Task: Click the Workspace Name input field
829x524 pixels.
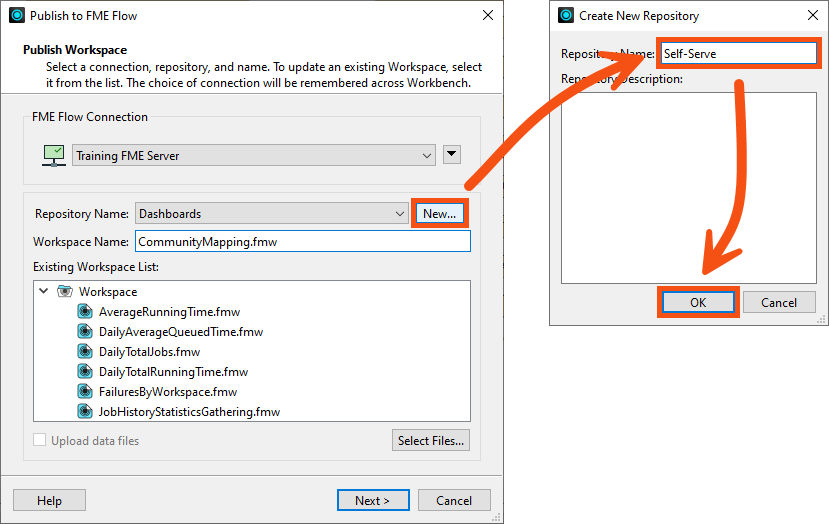Action: 303,242
